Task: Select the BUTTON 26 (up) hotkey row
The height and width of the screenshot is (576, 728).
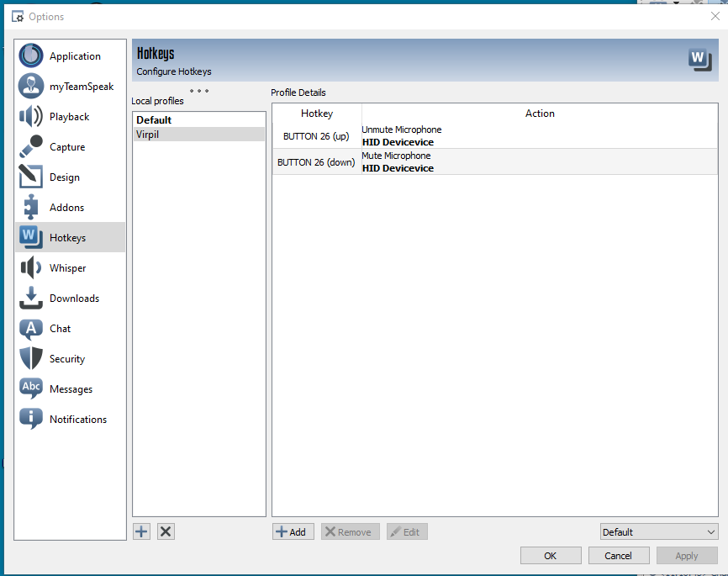Action: click(495, 135)
